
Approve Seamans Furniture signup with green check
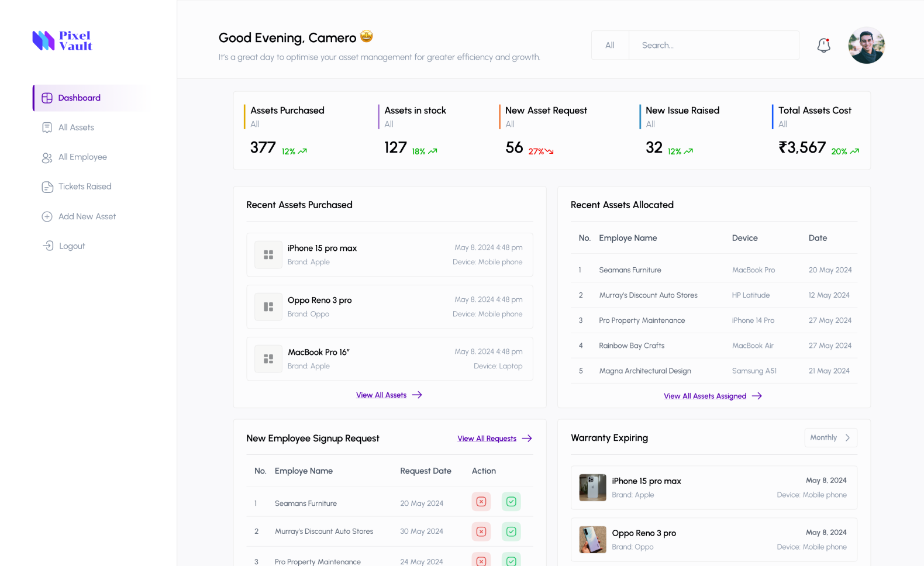(511, 502)
